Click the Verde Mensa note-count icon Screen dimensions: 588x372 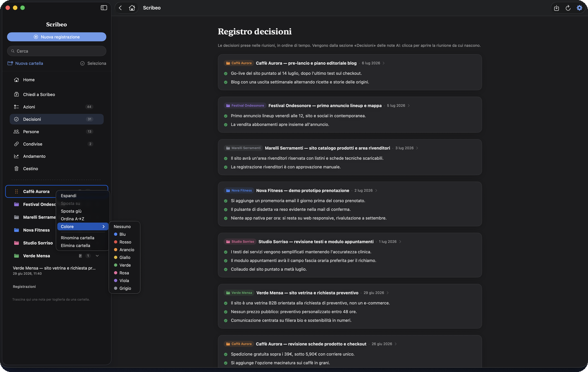click(x=80, y=256)
